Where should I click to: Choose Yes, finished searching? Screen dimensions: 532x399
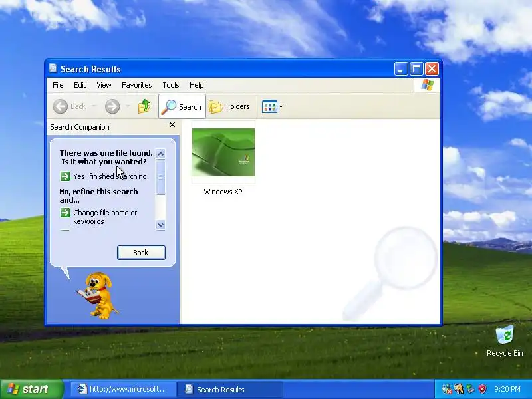110,176
